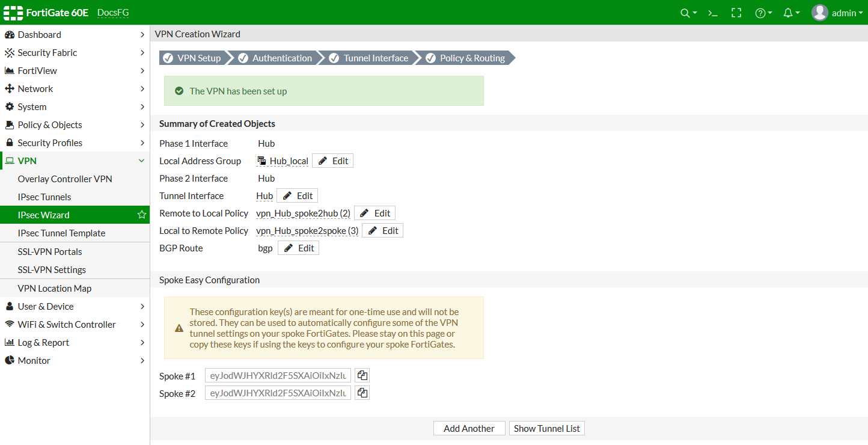The image size is (868, 445).
Task: Toggle fullscreen mode from the header icon
Action: click(x=736, y=12)
